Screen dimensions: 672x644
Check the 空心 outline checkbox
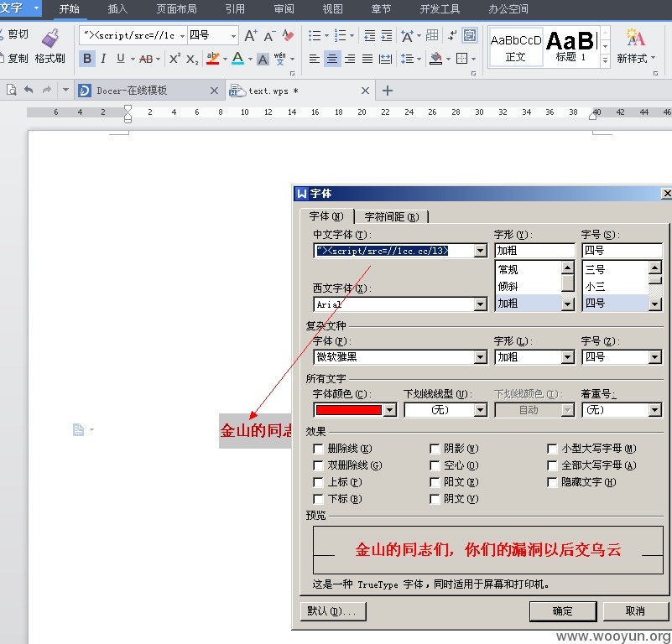coord(435,465)
